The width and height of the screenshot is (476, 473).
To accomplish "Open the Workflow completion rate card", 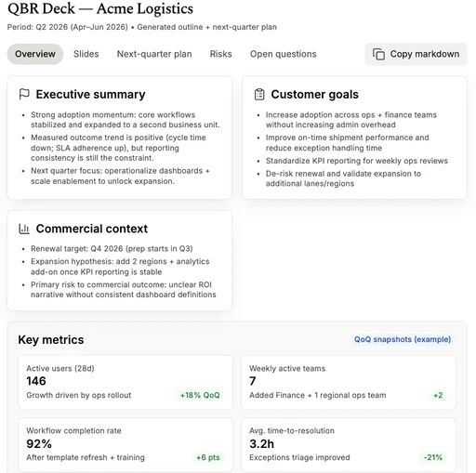I will 126,445.
